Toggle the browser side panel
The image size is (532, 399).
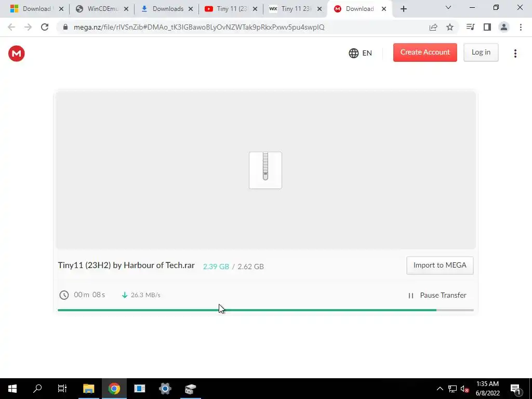coord(487,27)
